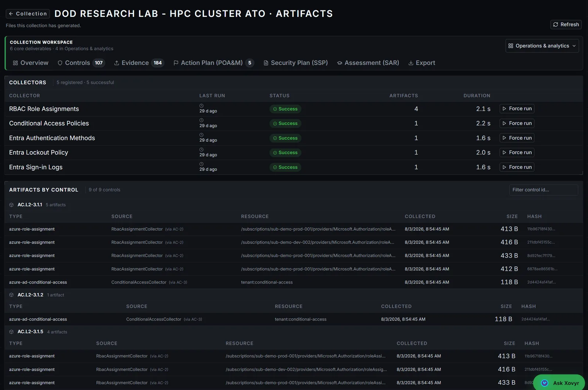This screenshot has height=390, width=588.
Task: Switch to the Overview tab
Action: coord(31,63)
